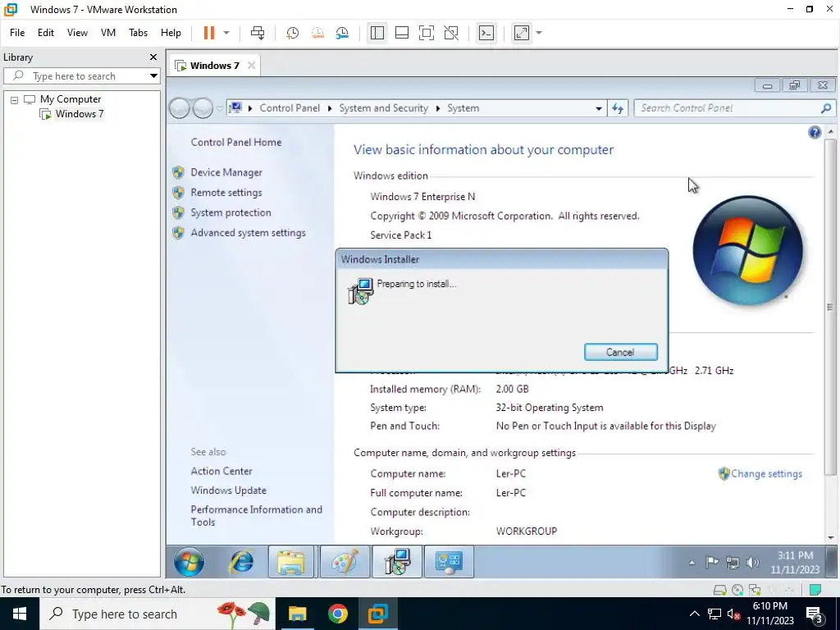Open host notification center

click(x=815, y=614)
